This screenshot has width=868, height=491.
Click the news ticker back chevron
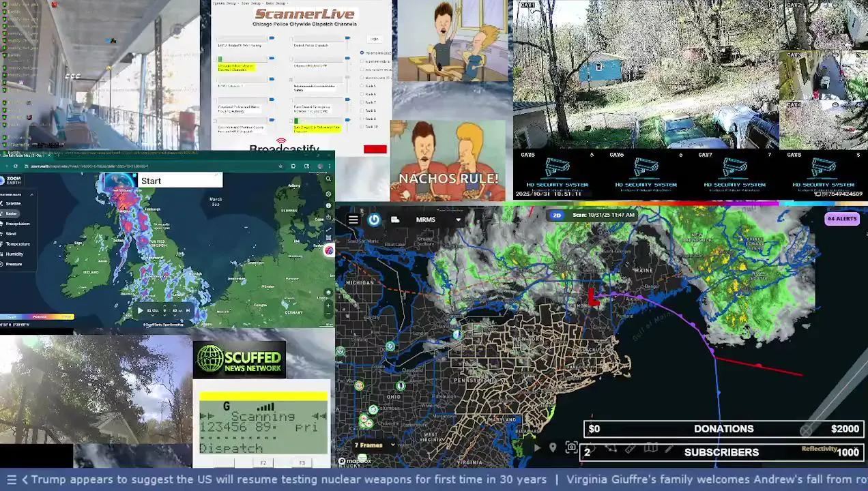25,479
